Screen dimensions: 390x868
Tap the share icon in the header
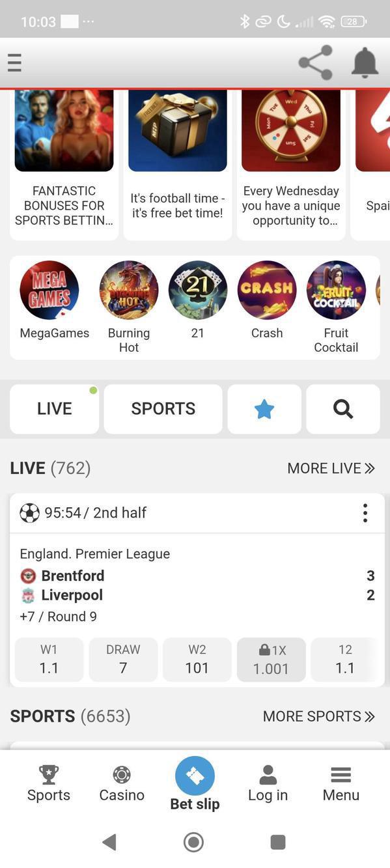click(315, 63)
